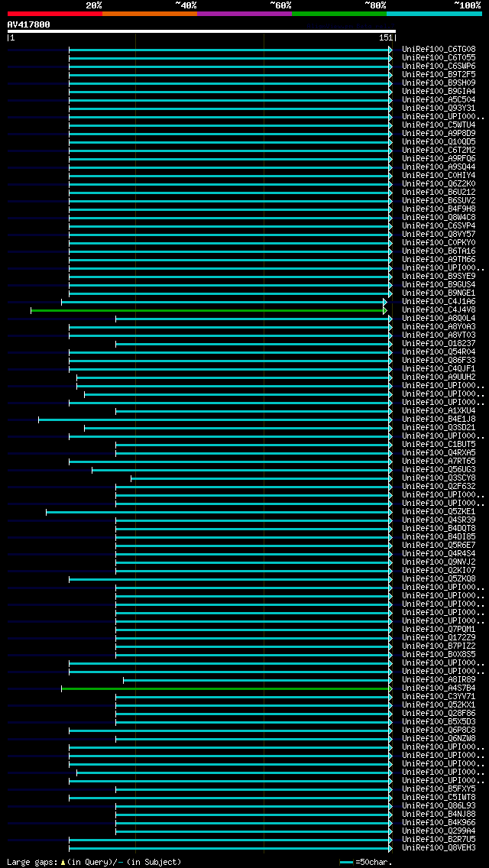Select hit label UniRef100_B2R7U5
Screen dimensions: 489x868
coord(439,840)
